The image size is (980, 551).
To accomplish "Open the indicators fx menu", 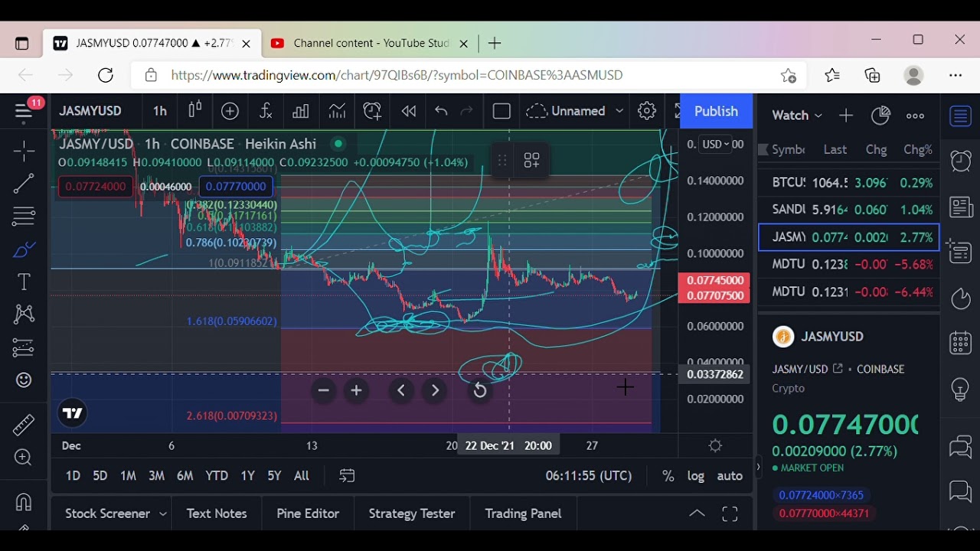I will pyautogui.click(x=266, y=112).
